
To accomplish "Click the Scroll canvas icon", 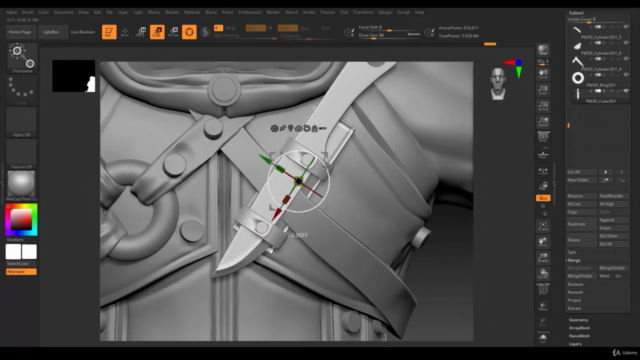I will 543,73.
